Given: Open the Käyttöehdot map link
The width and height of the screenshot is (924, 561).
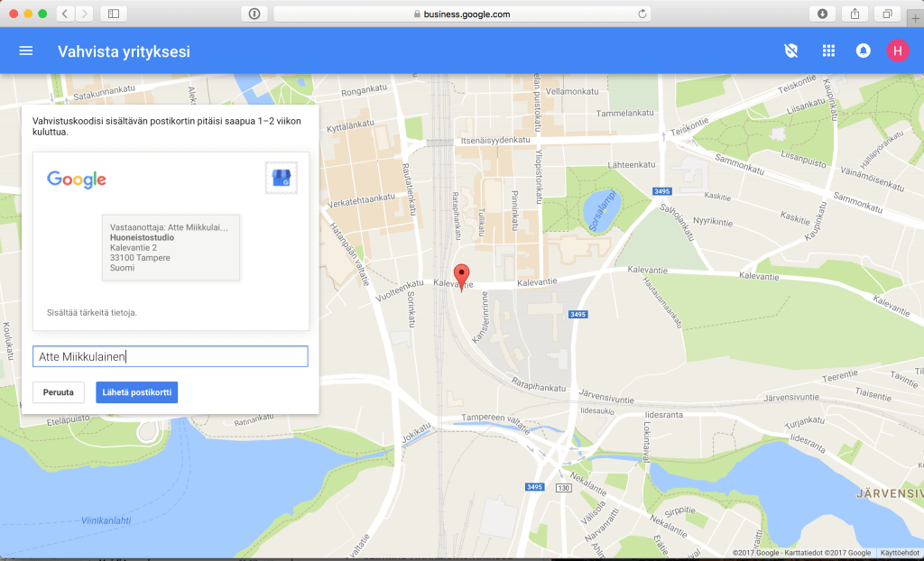Looking at the screenshot, I should [900, 553].
